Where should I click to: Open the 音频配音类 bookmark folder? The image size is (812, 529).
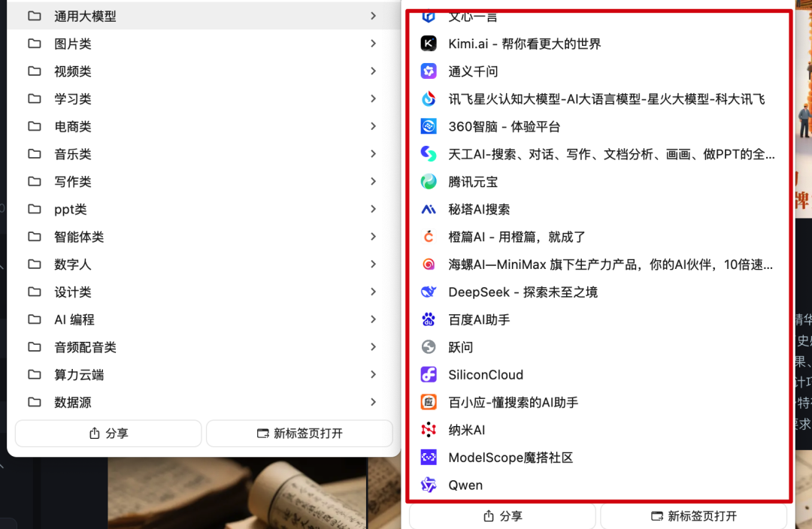click(x=204, y=347)
